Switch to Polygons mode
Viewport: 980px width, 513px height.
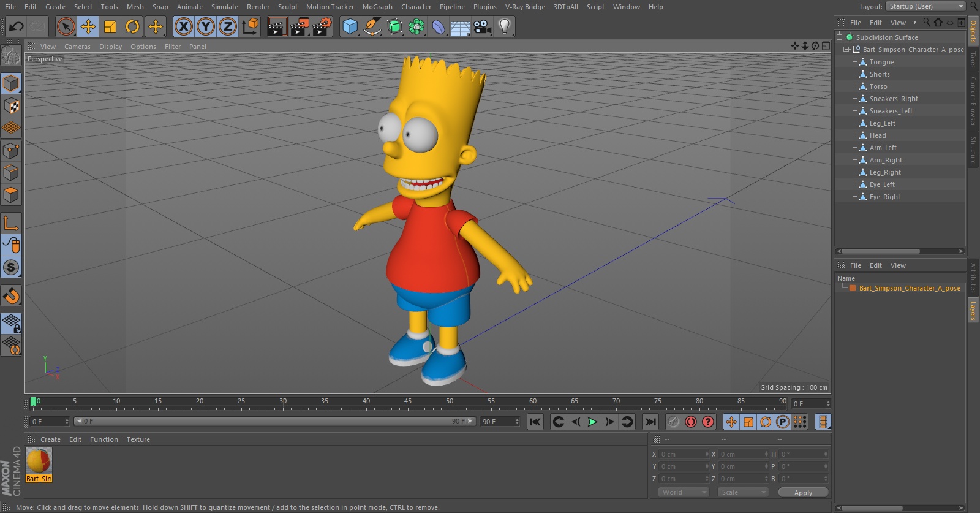click(x=11, y=195)
